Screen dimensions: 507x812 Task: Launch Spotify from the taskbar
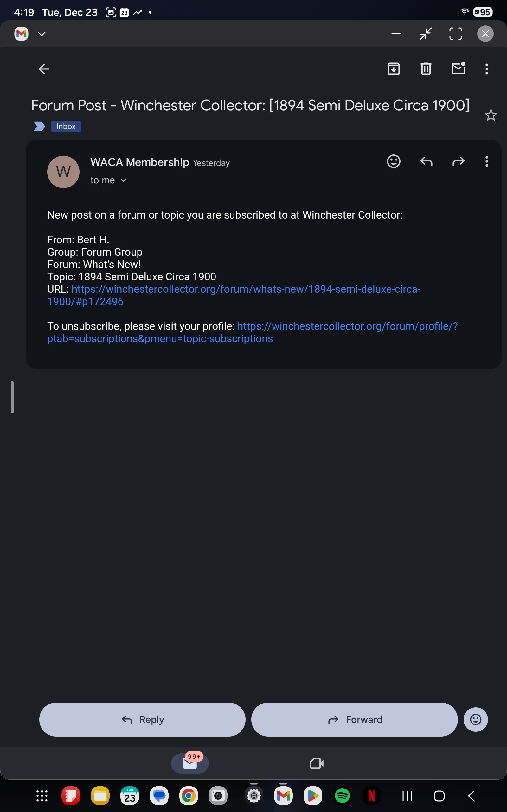(342, 796)
